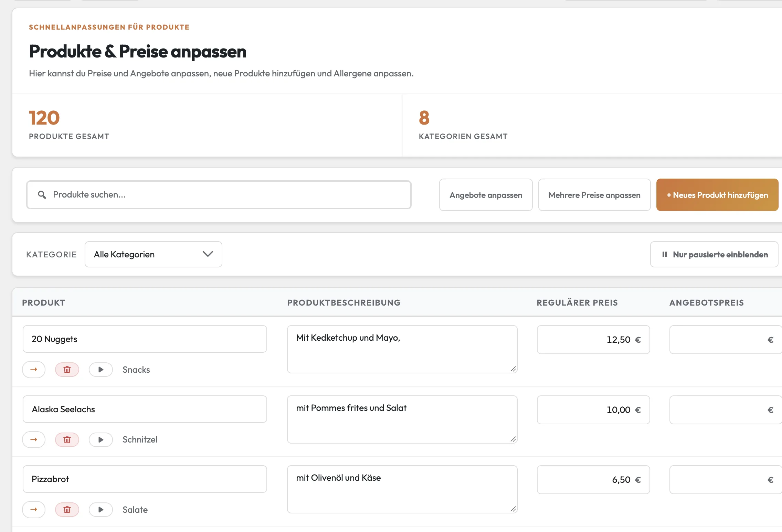This screenshot has width=782, height=532.
Task: Click the Angebotspreis field for 20 Nuggets
Action: pyautogui.click(x=726, y=340)
